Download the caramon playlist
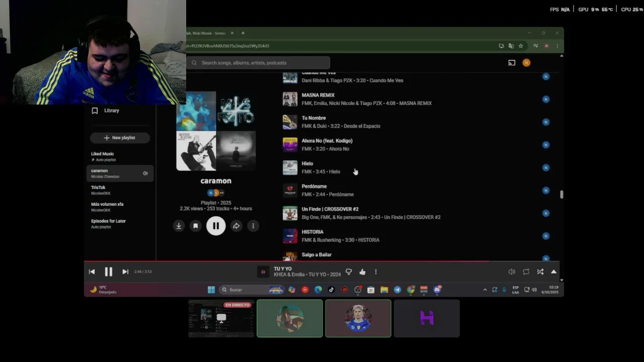The width and height of the screenshot is (644, 362). pos(179,226)
